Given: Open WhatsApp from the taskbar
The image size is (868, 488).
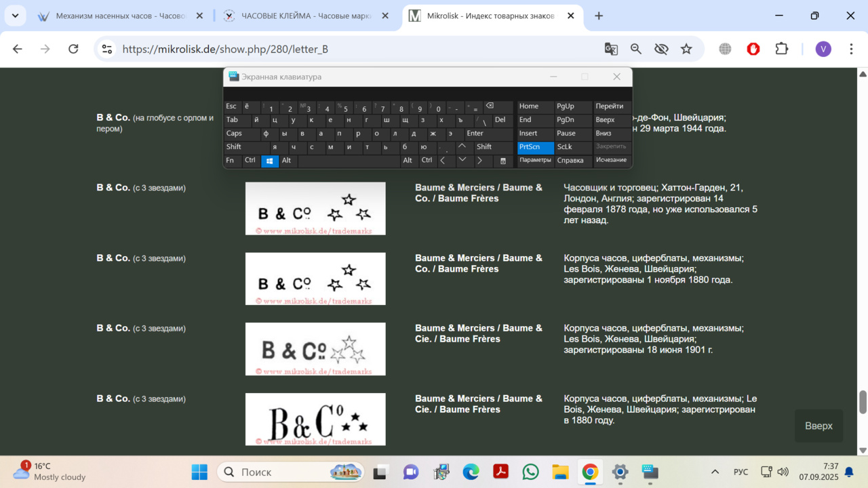Looking at the screenshot, I should point(530,472).
